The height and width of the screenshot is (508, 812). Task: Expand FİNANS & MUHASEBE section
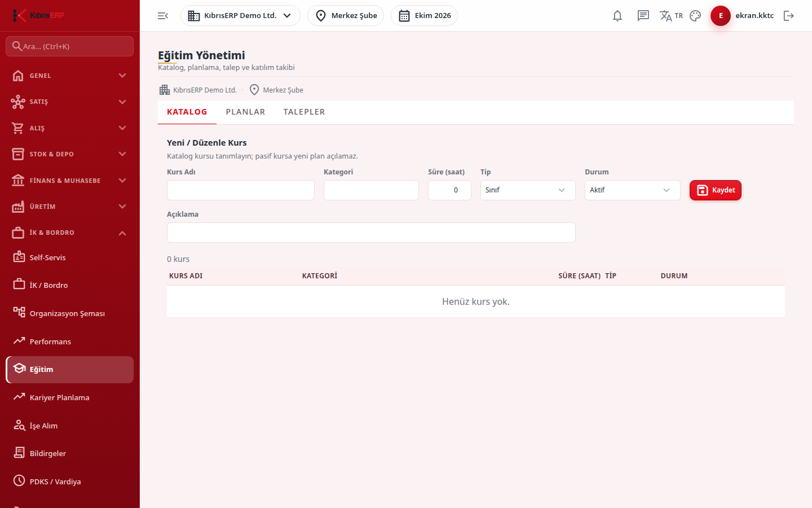click(x=69, y=181)
